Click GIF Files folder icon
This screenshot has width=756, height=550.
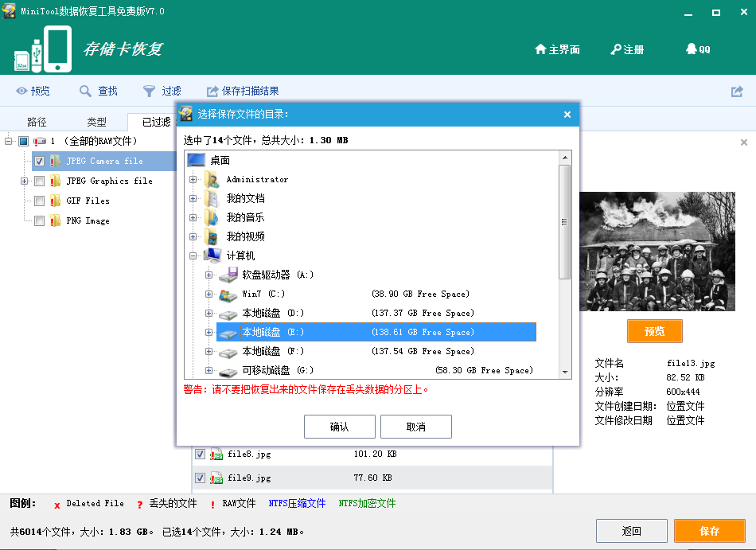(55, 201)
